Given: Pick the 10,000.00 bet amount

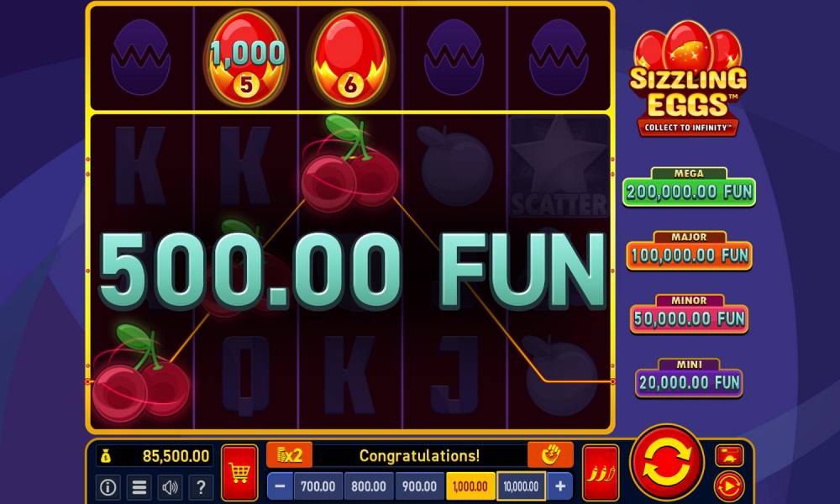Looking at the screenshot, I should (x=522, y=486).
